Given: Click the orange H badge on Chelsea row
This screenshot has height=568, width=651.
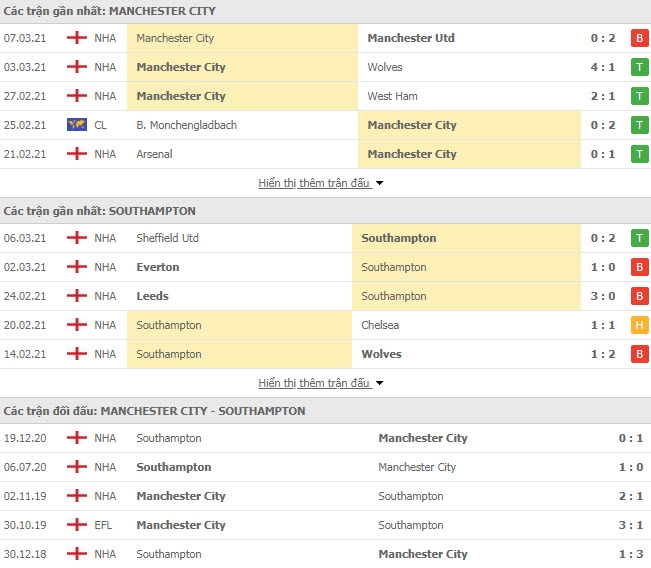Looking at the screenshot, I should [x=640, y=325].
